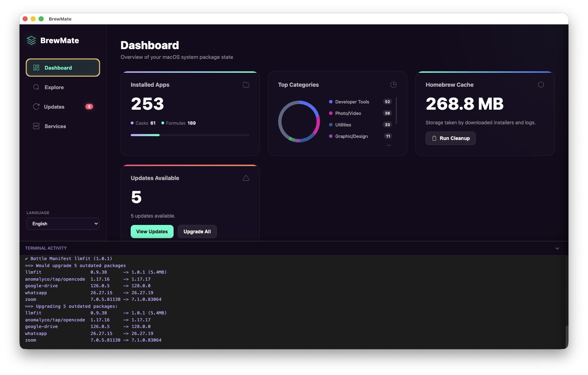
Task: Click the BrewMate stacked-layers logo icon
Action: click(x=31, y=40)
